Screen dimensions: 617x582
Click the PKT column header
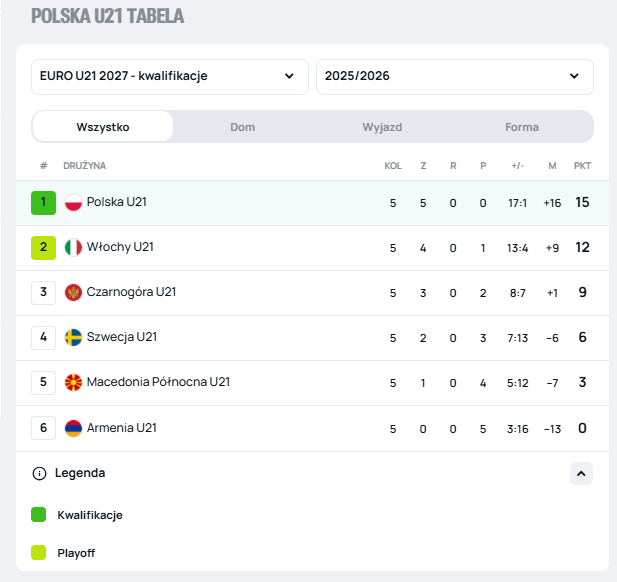tap(582, 166)
